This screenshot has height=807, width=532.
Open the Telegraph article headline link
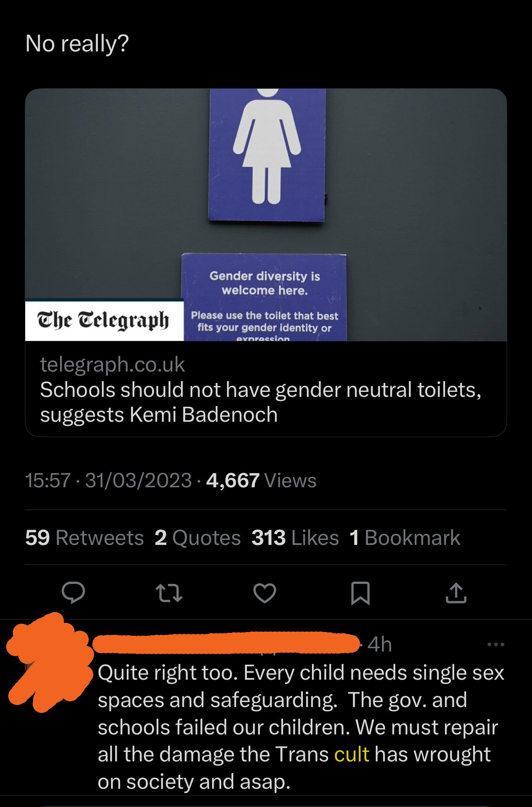click(261, 402)
